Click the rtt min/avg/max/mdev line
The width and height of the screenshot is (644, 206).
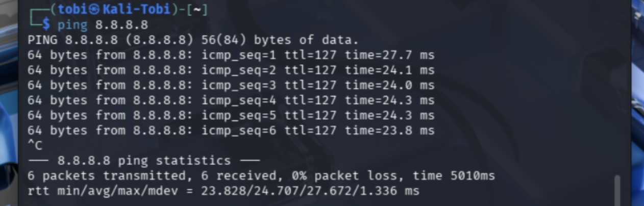click(x=223, y=191)
